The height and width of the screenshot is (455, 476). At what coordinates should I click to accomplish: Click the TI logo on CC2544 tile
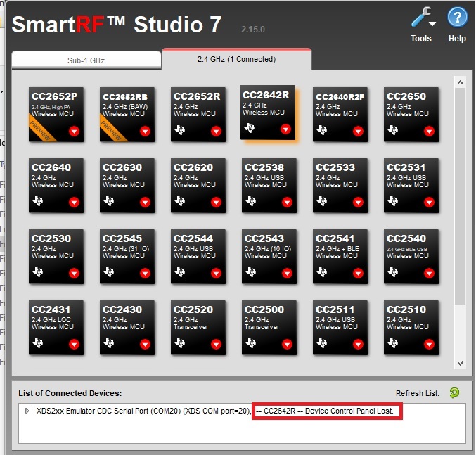click(x=180, y=272)
